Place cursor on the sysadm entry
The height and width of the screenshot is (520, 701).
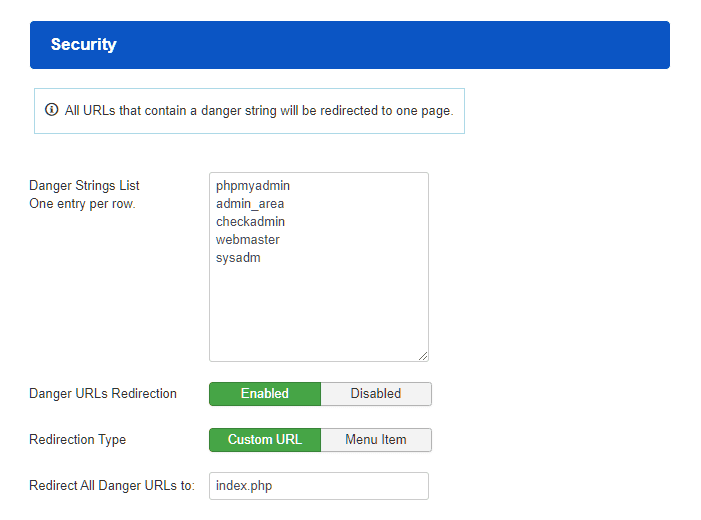tap(238, 258)
